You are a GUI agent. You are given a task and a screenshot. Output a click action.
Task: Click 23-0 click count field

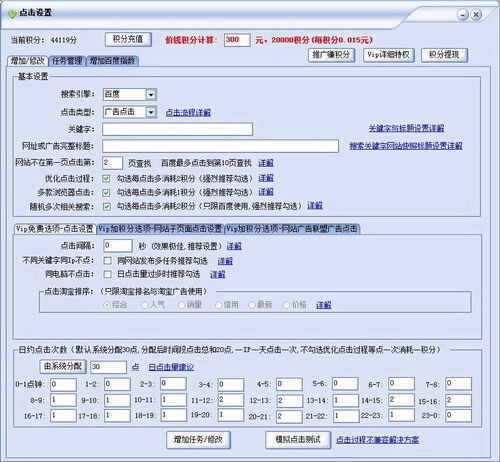pyautogui.click(x=459, y=416)
